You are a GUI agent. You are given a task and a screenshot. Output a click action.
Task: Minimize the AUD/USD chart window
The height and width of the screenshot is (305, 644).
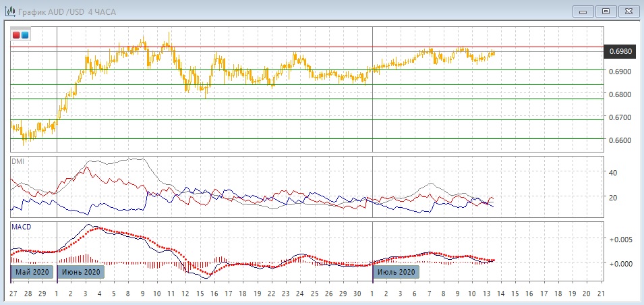point(583,11)
